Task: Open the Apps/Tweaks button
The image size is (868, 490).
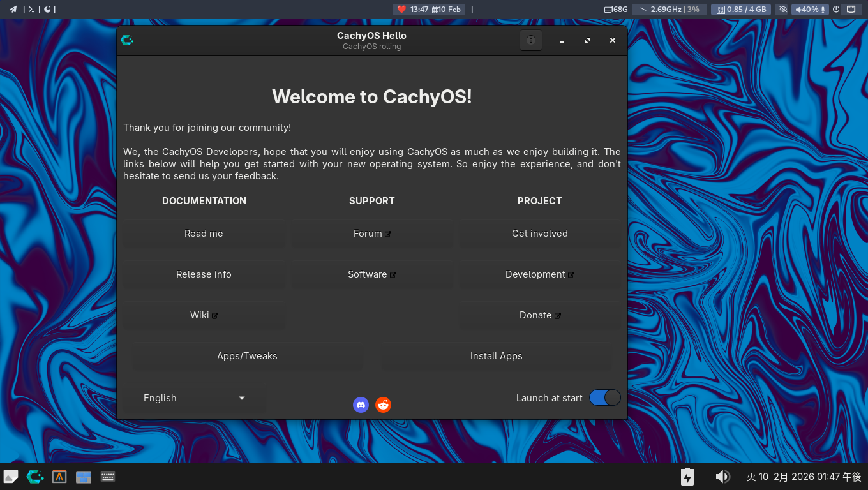Action: 247,356
